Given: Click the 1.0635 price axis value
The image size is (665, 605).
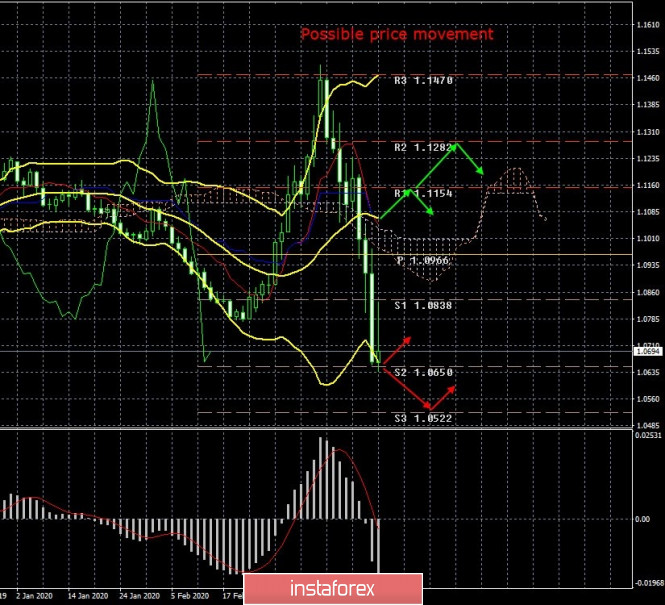Looking at the screenshot, I should (x=648, y=373).
